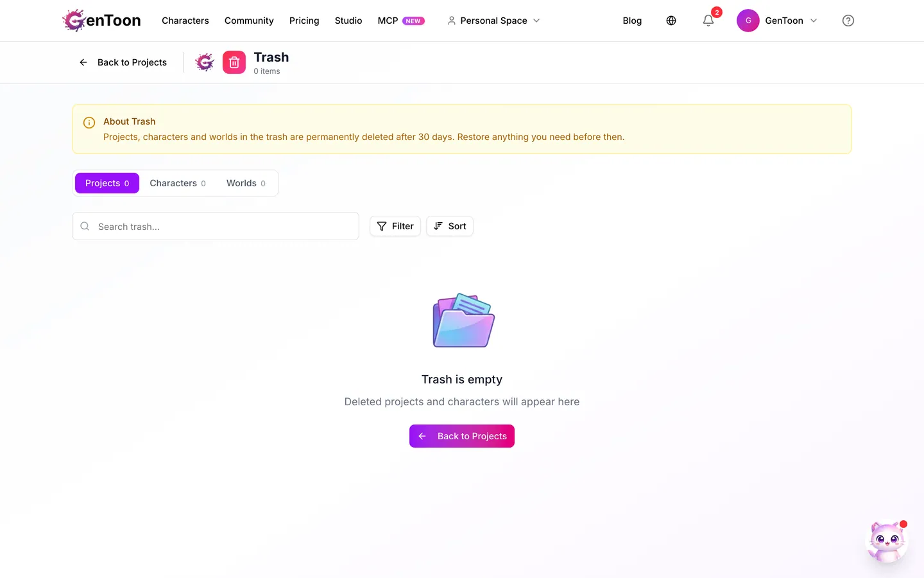The height and width of the screenshot is (578, 924).
Task: Click the empty folder illustration
Action: tap(463, 320)
